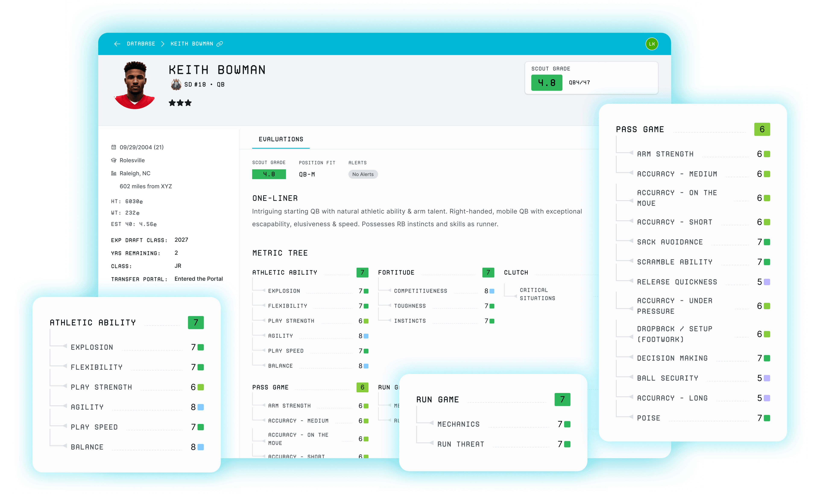The width and height of the screenshot is (820, 504).
Task: Collapse the Athletic Ability tree in main panel
Action: (284, 273)
